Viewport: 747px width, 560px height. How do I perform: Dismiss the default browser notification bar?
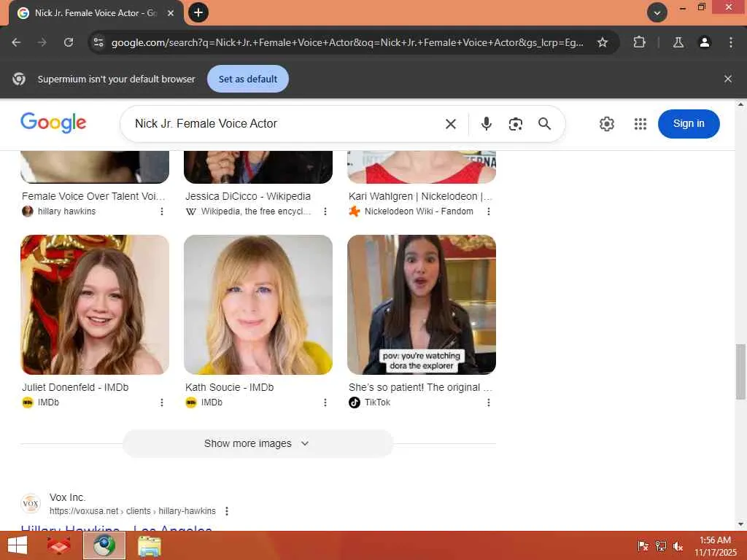[x=727, y=79]
